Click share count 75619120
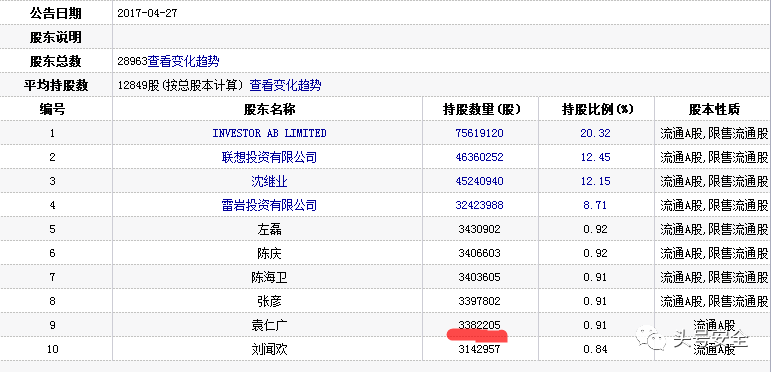This screenshot has height=372, width=773. (480, 133)
